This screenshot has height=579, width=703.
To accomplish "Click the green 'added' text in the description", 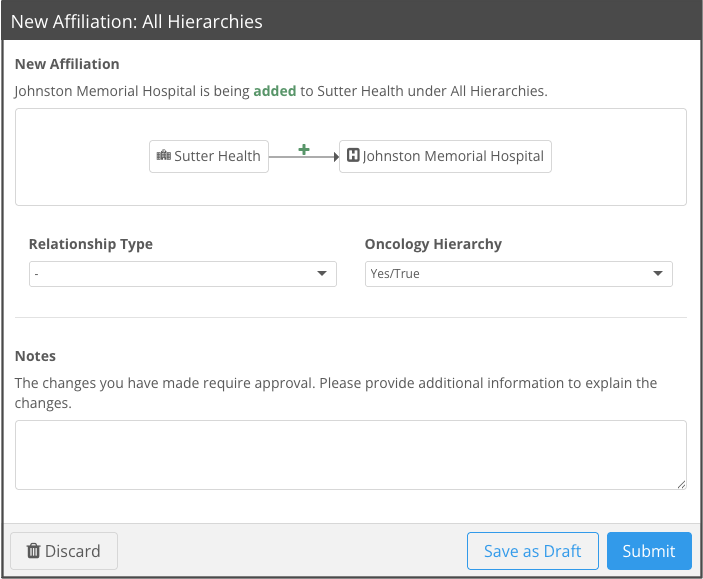I will tap(274, 91).
